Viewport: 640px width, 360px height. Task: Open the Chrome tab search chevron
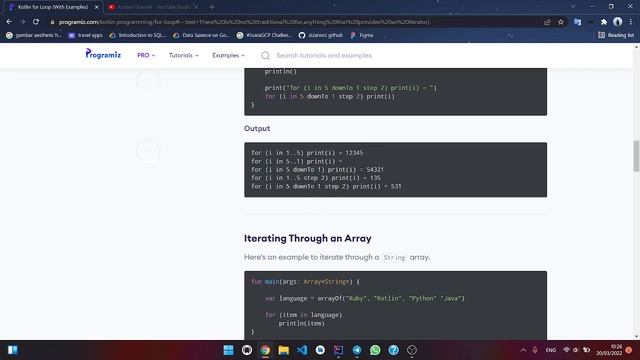[573, 7]
